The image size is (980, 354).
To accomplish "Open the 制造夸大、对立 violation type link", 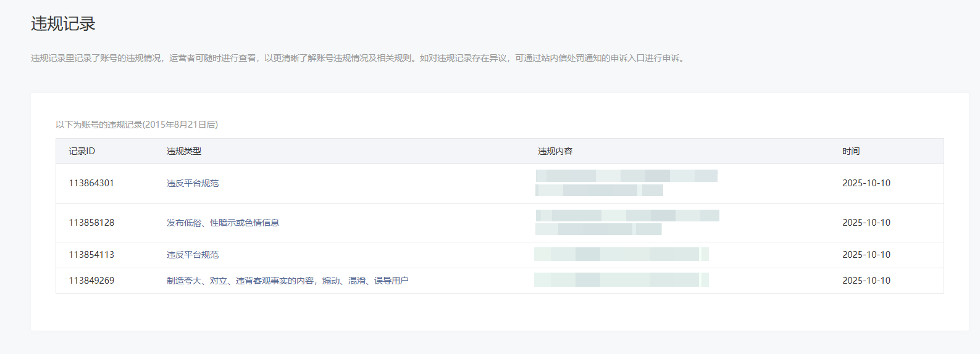I will (287, 281).
